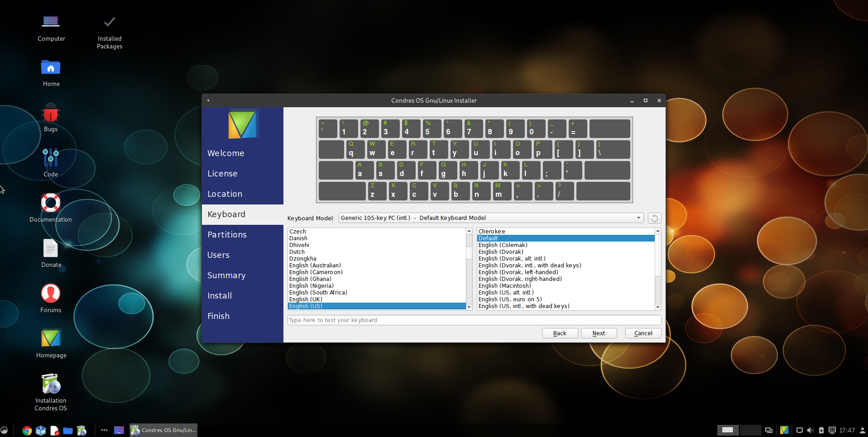
Task: Launch Chrome from the taskbar
Action: click(x=27, y=431)
